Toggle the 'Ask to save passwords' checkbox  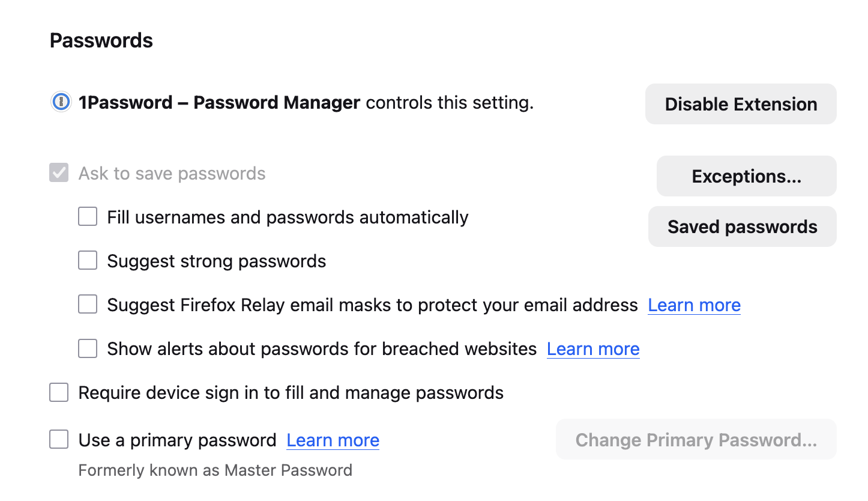(59, 174)
